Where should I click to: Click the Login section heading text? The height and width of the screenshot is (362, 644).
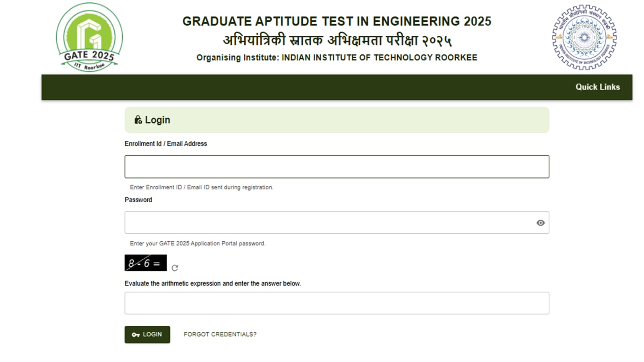(157, 120)
